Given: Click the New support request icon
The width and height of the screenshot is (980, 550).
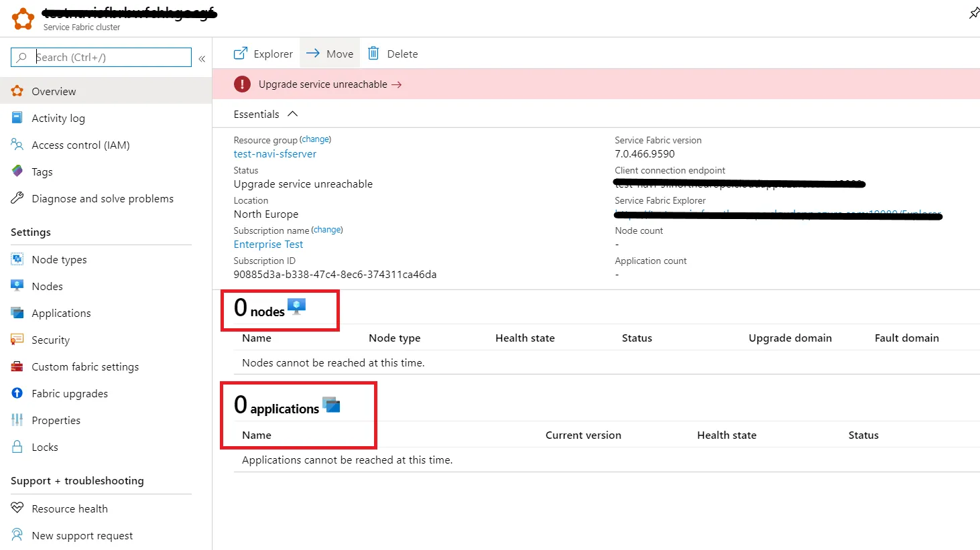Looking at the screenshot, I should coord(17,535).
